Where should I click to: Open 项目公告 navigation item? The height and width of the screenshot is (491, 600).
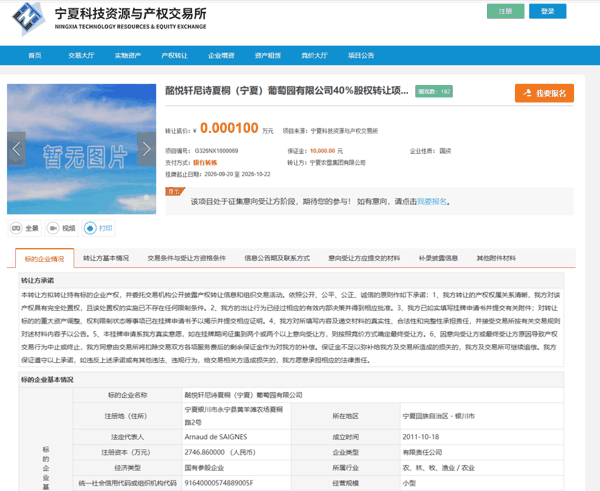(x=361, y=55)
